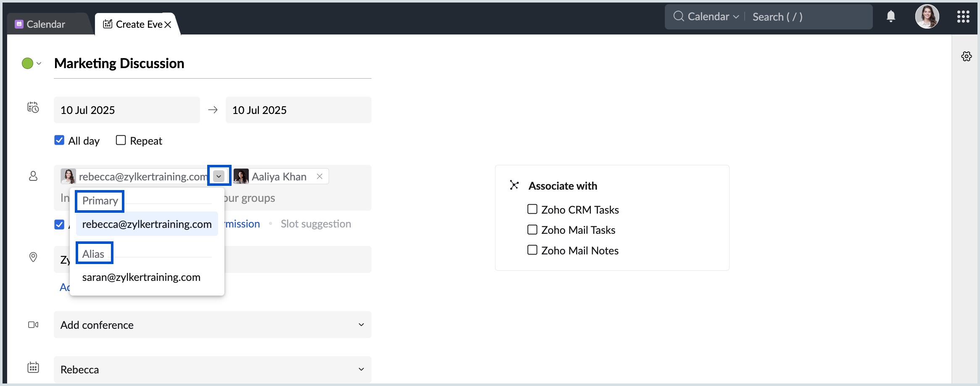Click the Associate with heading
Image resolution: width=980 pixels, height=386 pixels.
coord(563,185)
